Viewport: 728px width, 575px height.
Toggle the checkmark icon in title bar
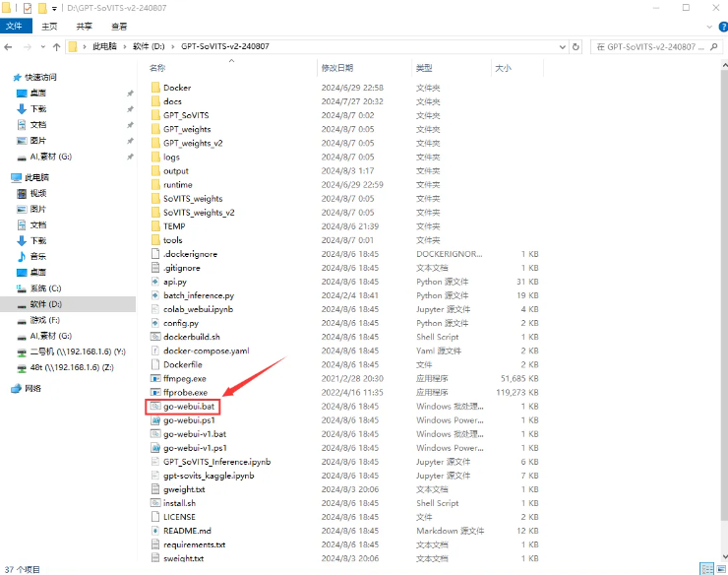point(27,8)
